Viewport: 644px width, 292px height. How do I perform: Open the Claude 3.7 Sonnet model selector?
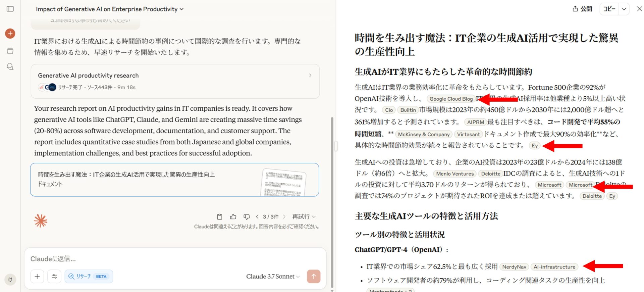tap(273, 276)
